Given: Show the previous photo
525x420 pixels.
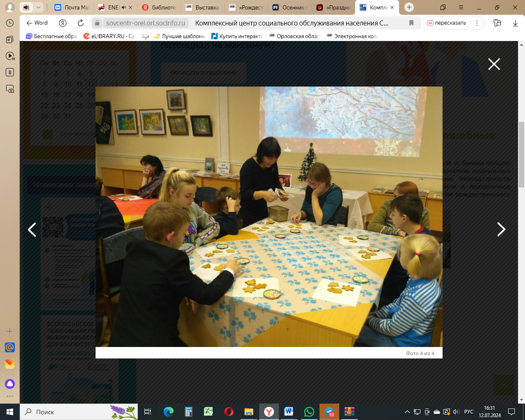Looking at the screenshot, I should point(32,229).
